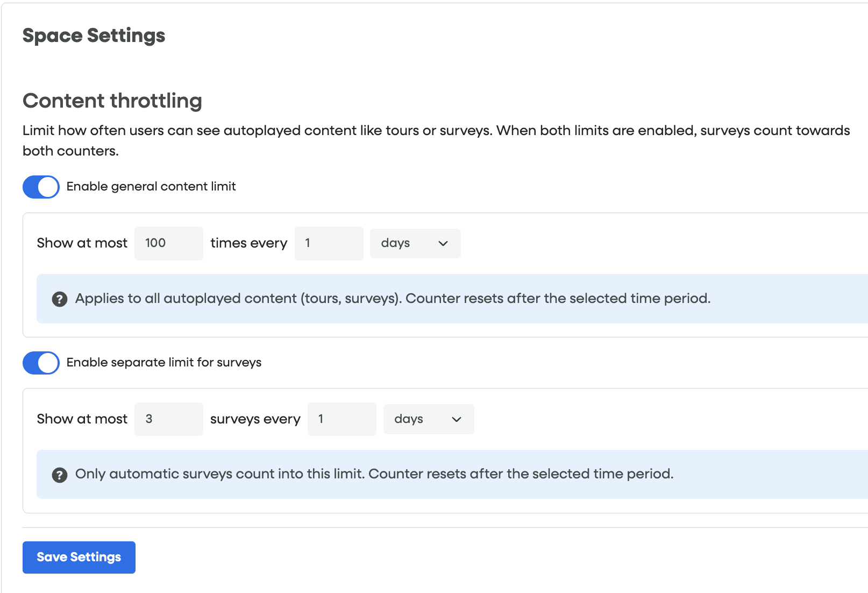Click chevron arrow in general limit period dropdown
868x593 pixels.
[443, 244]
